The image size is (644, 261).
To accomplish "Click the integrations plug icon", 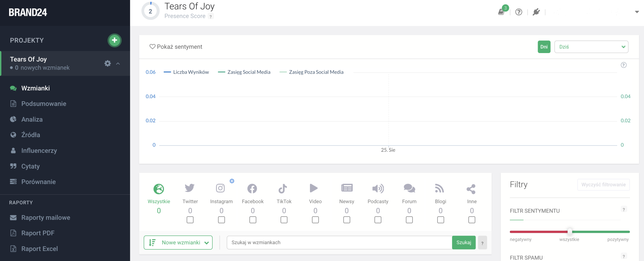I will tap(536, 12).
